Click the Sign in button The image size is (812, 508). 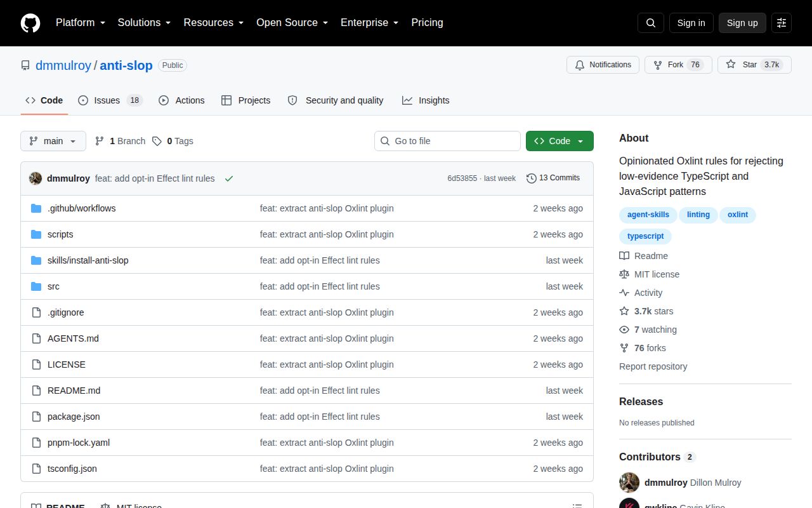pos(691,23)
